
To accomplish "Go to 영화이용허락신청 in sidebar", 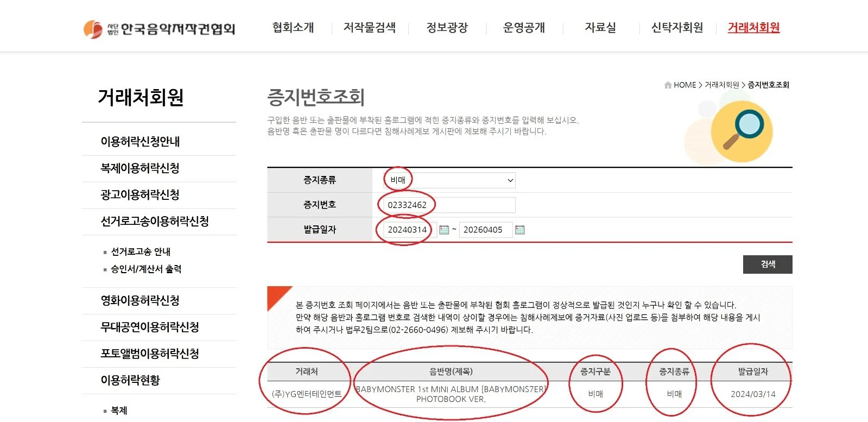I will point(140,301).
